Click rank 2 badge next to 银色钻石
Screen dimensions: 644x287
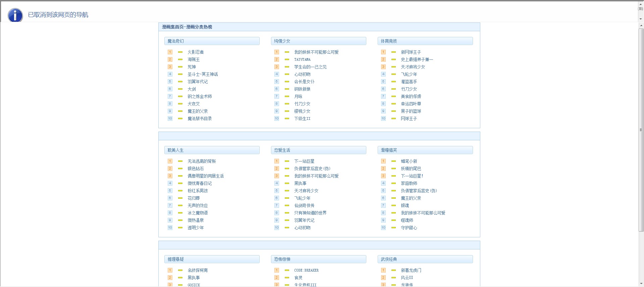pyautogui.click(x=170, y=169)
